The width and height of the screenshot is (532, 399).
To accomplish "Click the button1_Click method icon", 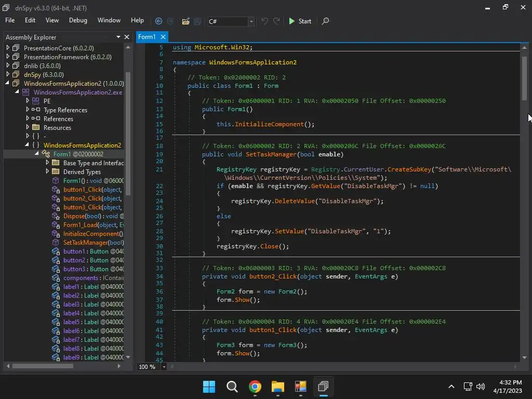I will 56,189.
